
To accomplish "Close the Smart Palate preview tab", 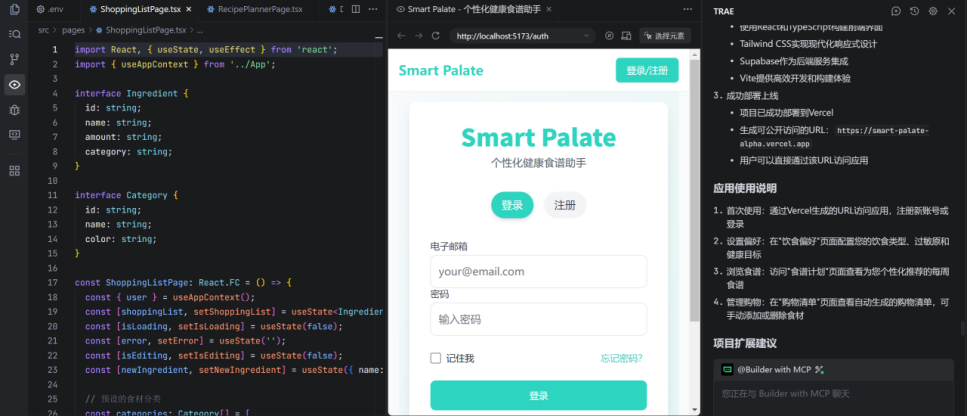I will 548,9.
